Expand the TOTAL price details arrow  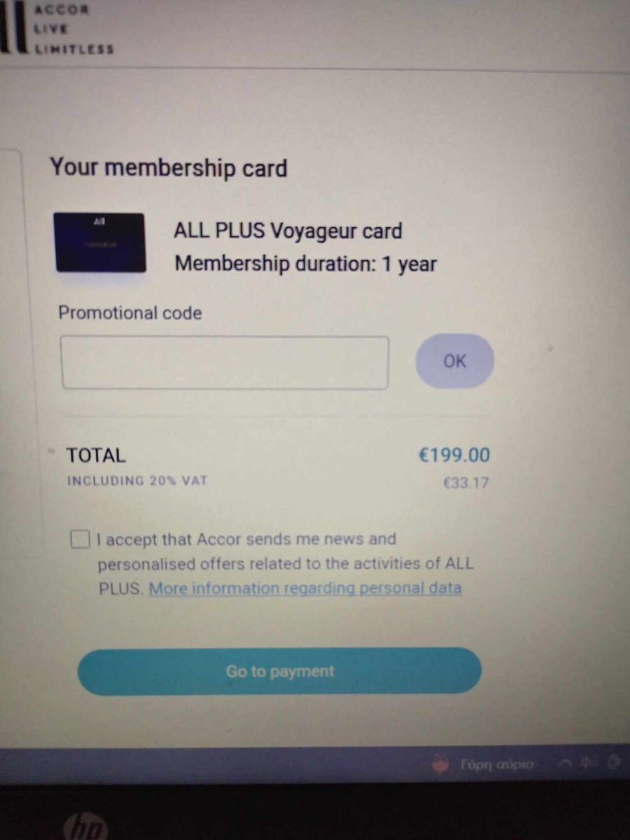click(52, 451)
